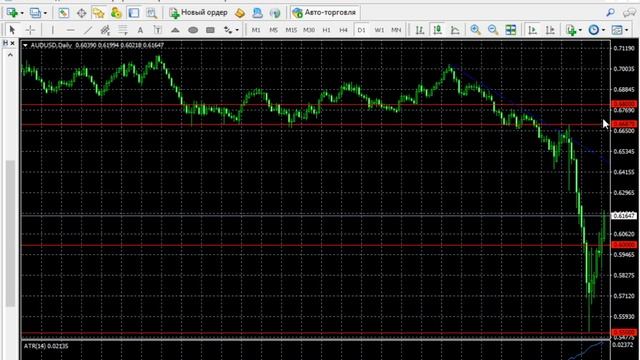The width and height of the screenshot is (640, 360).
Task: Select the Text (A) tool
Action: point(140,30)
